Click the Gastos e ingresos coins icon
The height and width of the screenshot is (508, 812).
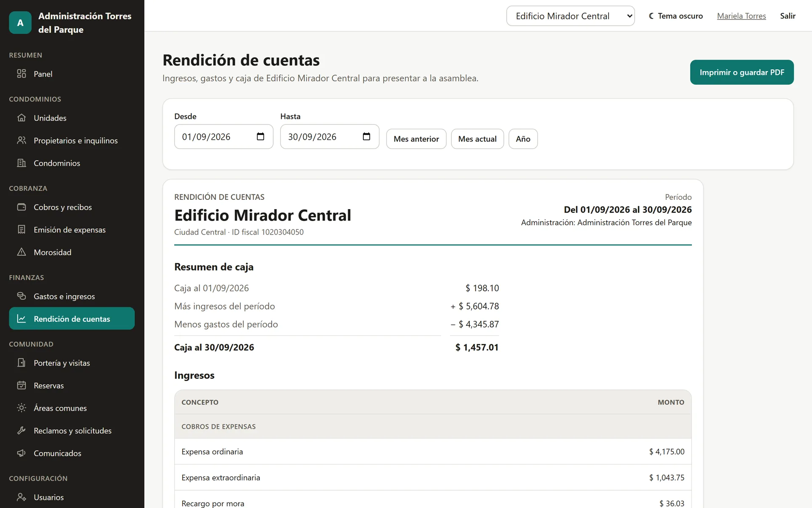pos(22,296)
